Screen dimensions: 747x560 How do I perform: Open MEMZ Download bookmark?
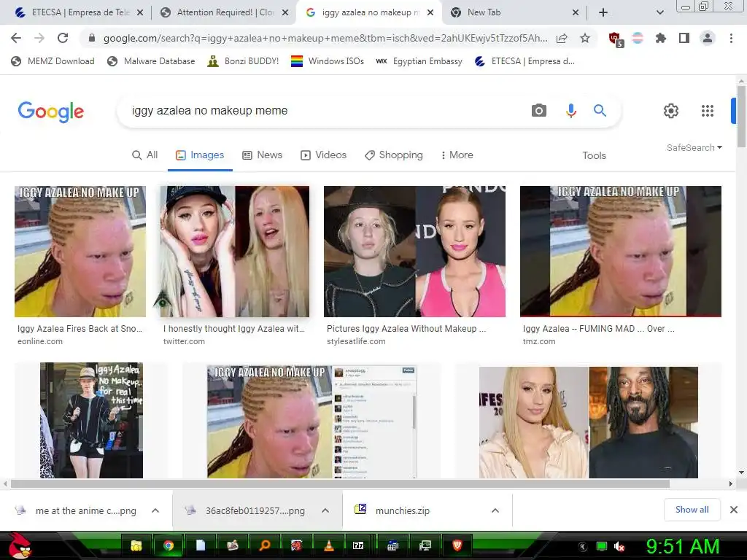tap(53, 61)
